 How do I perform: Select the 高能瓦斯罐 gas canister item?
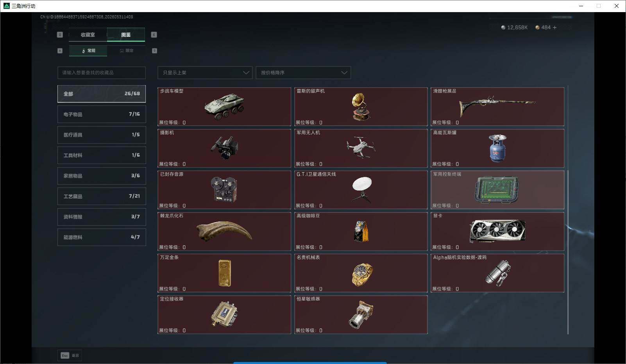(497, 148)
